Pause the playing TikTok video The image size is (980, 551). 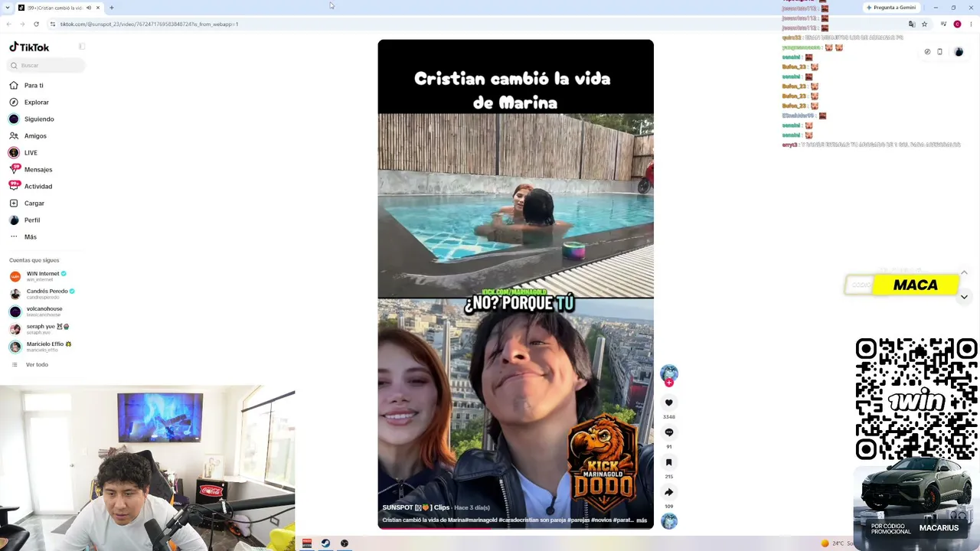(515, 284)
